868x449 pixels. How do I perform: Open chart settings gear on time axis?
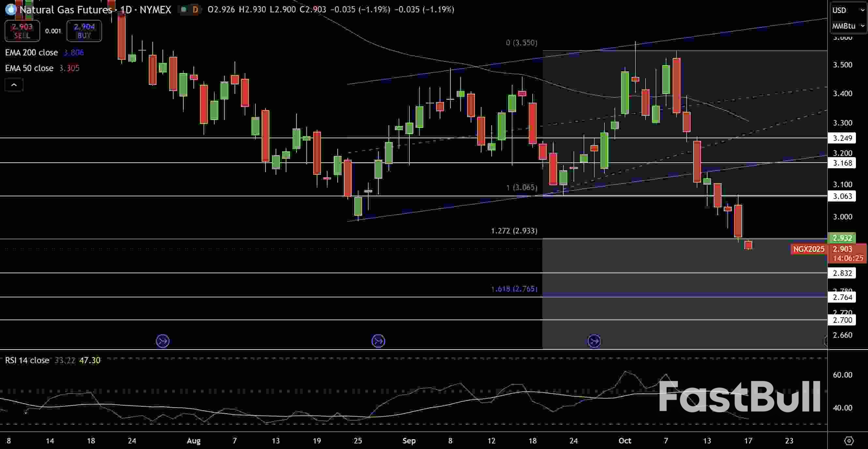click(x=849, y=441)
